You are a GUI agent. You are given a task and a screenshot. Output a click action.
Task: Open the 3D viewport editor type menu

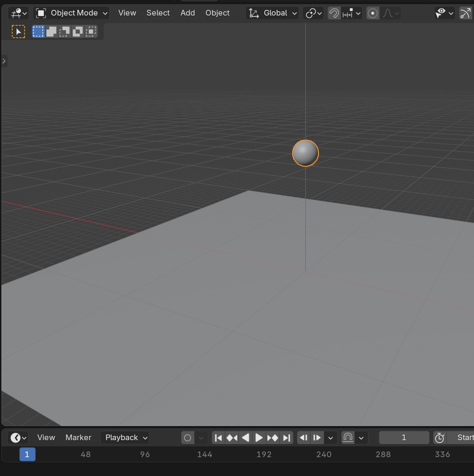[18, 13]
